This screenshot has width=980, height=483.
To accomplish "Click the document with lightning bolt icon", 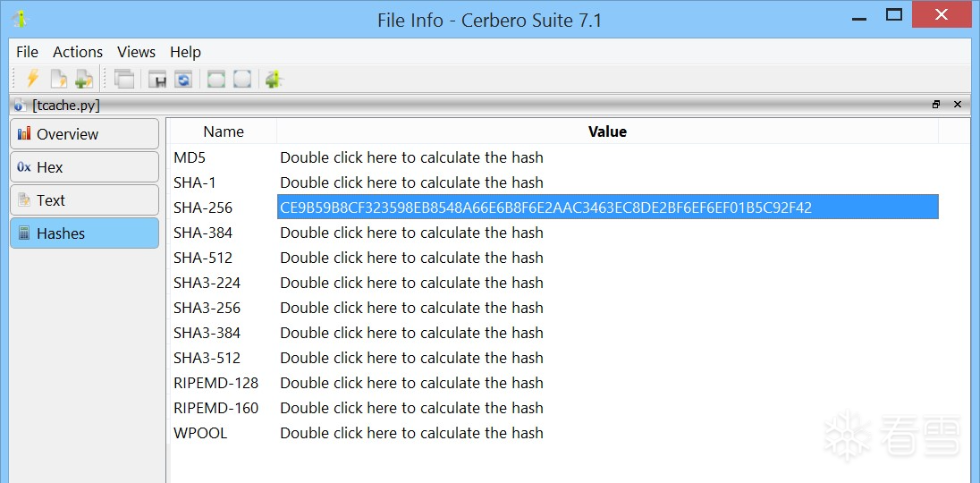I will (x=58, y=79).
